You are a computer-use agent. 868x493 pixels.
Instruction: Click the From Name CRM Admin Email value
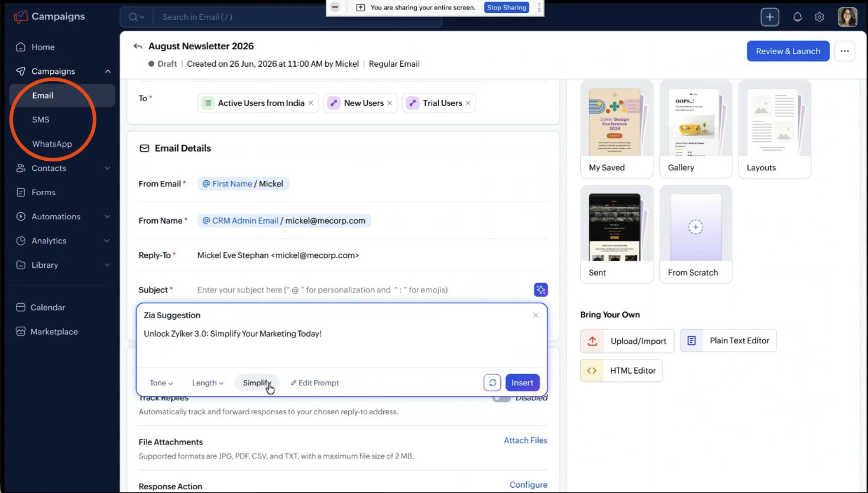coord(284,220)
